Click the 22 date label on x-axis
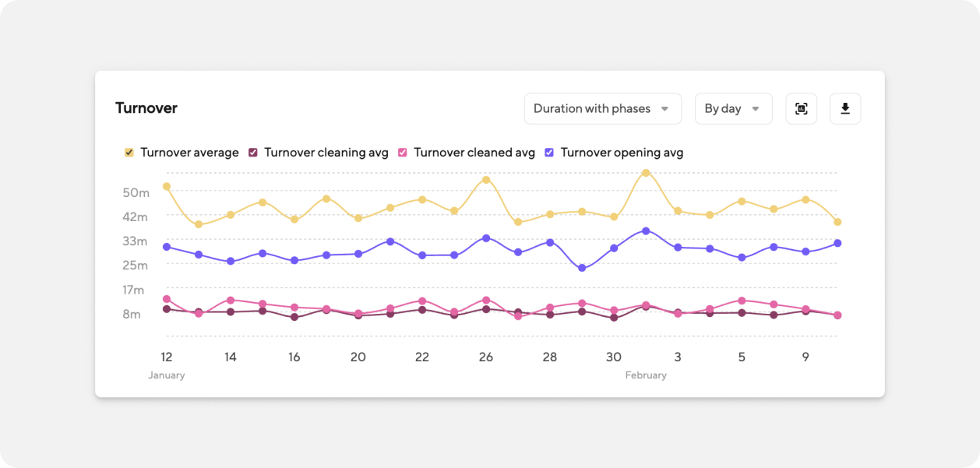The height and width of the screenshot is (468, 980). [x=422, y=357]
